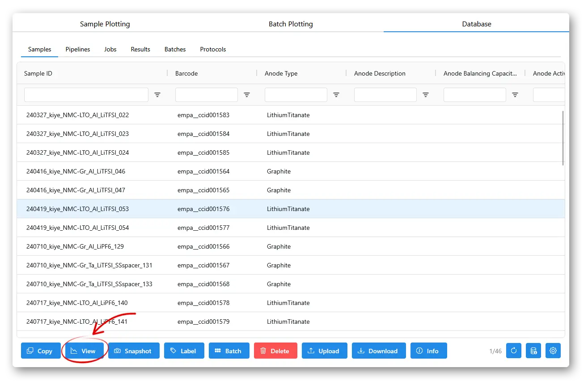Sort by the Anode Type column header
The height and width of the screenshot is (385, 588).
click(281, 73)
